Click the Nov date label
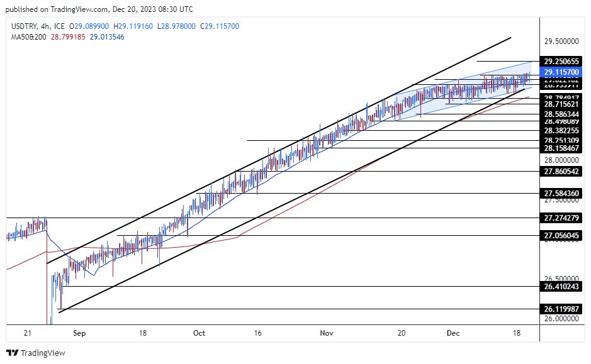Image resolution: width=591 pixels, height=364 pixels. point(327,333)
